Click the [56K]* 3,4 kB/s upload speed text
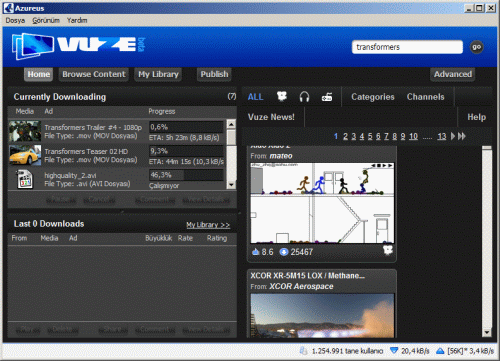This screenshot has height=361, width=500. (x=471, y=351)
